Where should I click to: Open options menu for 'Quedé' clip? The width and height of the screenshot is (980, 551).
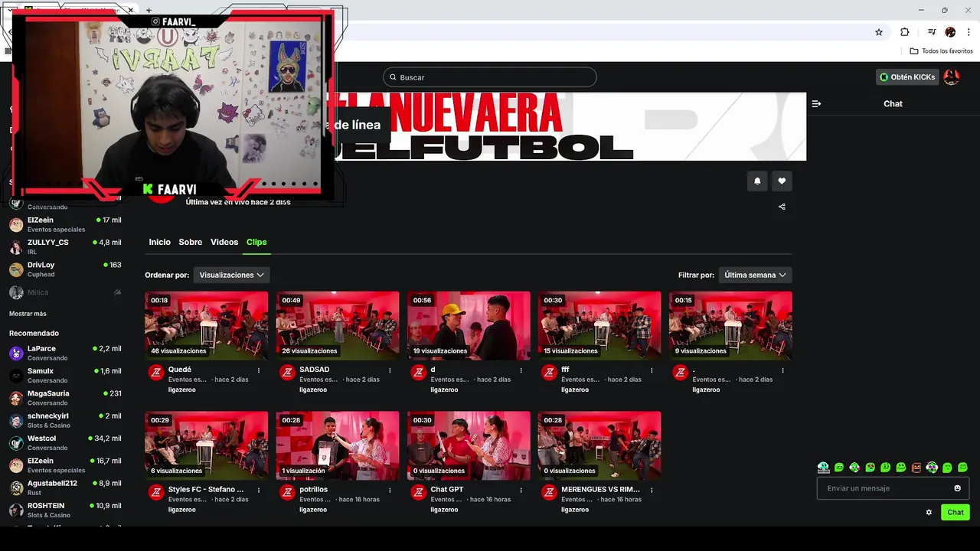click(x=259, y=370)
